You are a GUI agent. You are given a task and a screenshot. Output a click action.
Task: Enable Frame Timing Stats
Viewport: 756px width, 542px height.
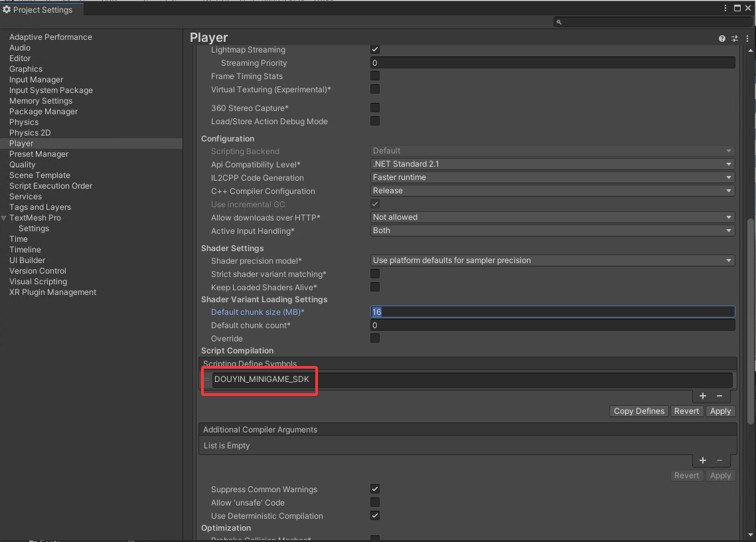tap(374, 76)
